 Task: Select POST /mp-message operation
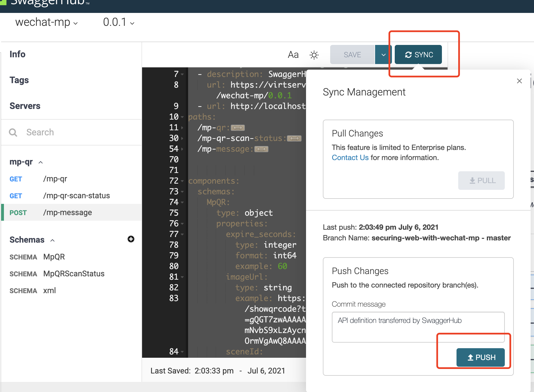click(71, 212)
